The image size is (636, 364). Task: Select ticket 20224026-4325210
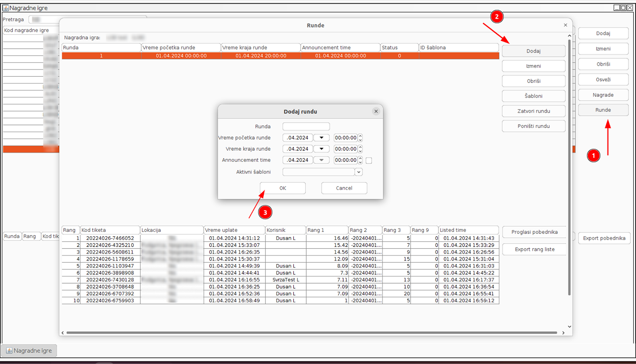pos(110,245)
